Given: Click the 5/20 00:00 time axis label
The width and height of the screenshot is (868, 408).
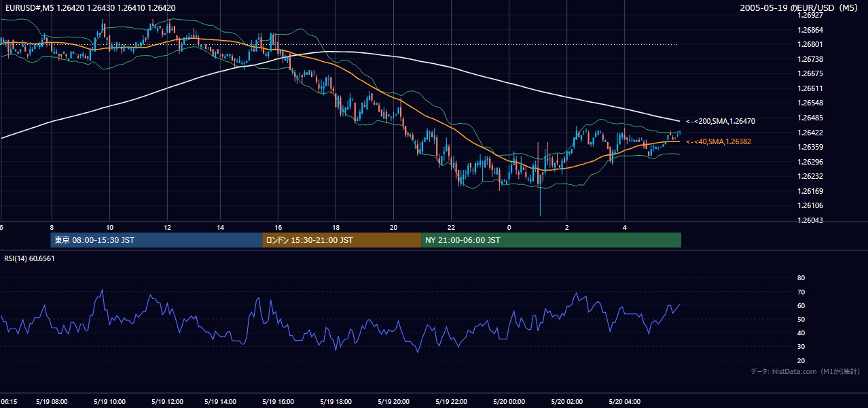Looking at the screenshot, I should [509, 402].
